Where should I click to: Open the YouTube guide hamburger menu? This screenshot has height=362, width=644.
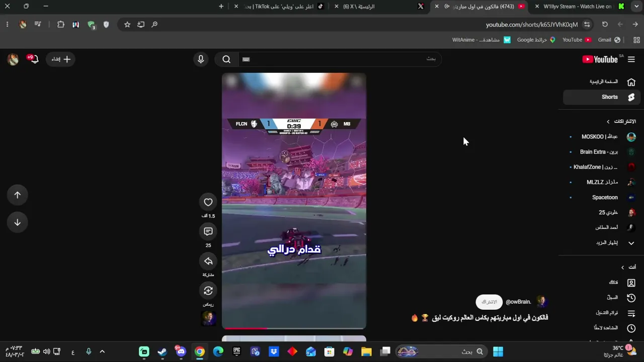point(631,59)
